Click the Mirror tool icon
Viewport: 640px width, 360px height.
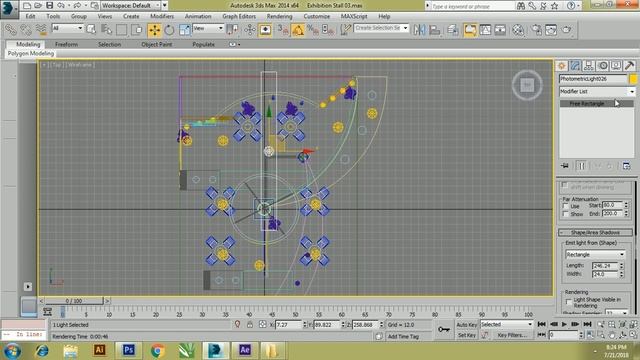[419, 30]
